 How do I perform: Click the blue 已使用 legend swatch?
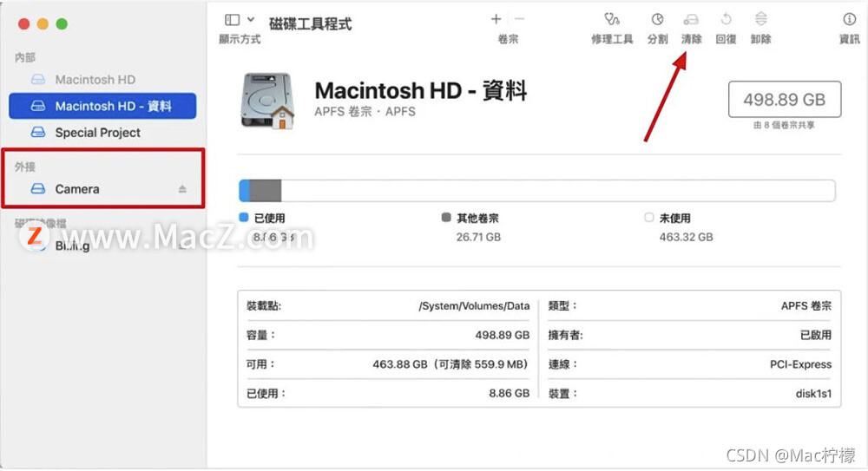point(244,218)
